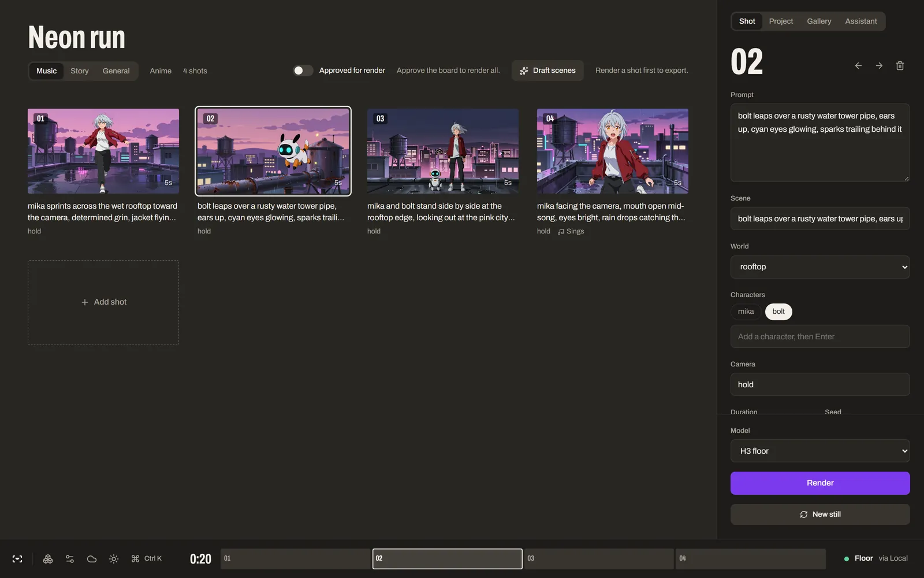Click the cloud icon in bottom bar
The image size is (924, 578).
[92, 559]
